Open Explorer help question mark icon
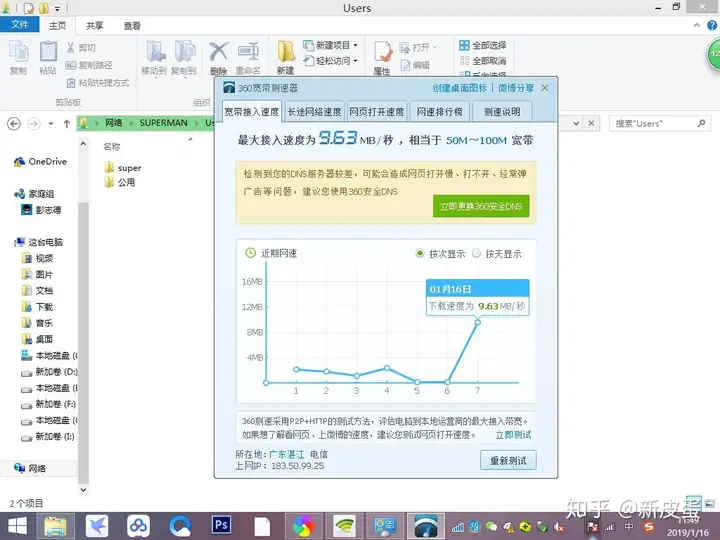 712,26
